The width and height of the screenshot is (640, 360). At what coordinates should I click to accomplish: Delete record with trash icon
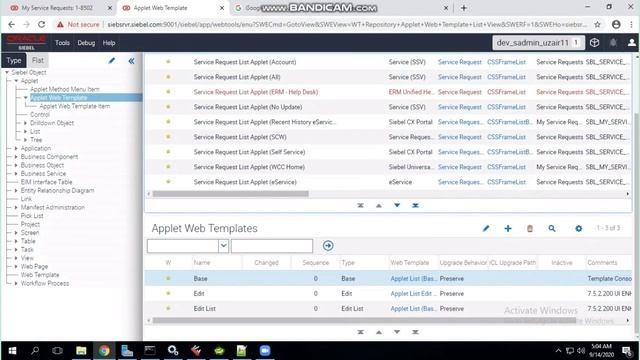coord(530,229)
